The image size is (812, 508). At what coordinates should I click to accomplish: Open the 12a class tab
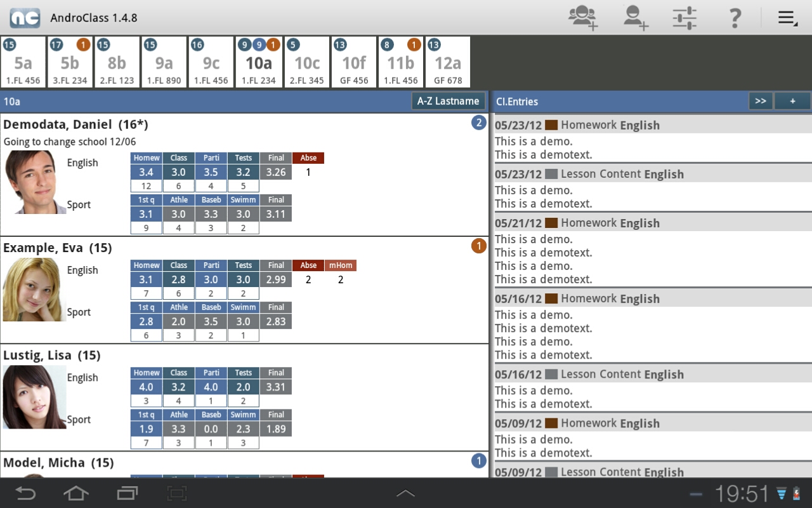click(448, 62)
